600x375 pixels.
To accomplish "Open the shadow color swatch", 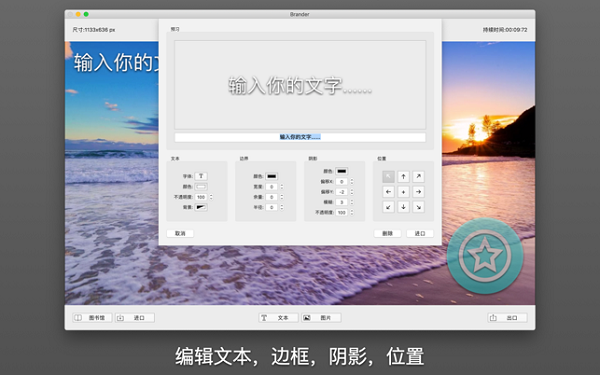I will 341,171.
